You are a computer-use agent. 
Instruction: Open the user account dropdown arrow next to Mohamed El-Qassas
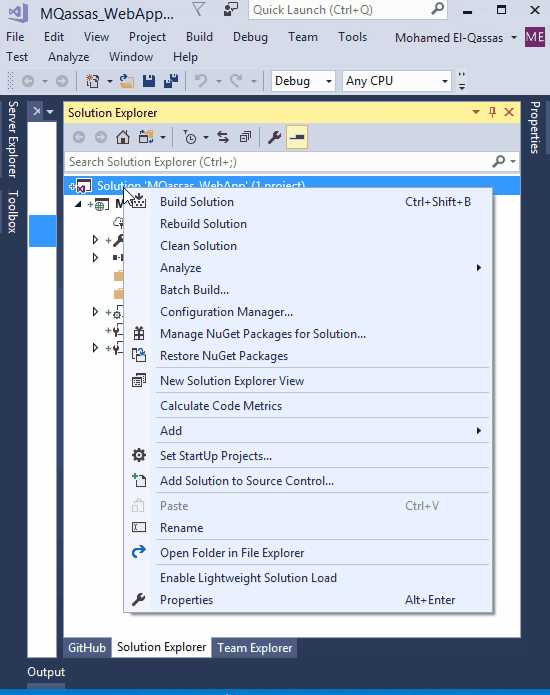pyautogui.click(x=514, y=38)
